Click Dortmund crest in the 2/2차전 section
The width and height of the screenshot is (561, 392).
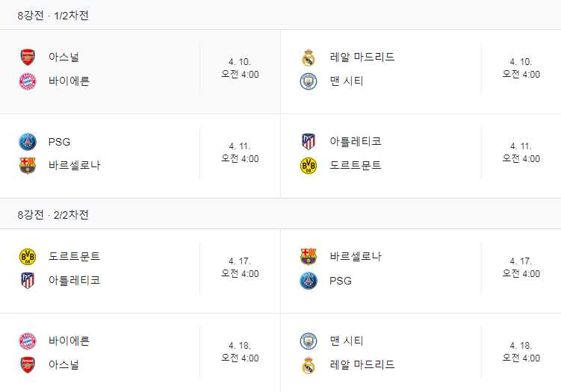28,256
